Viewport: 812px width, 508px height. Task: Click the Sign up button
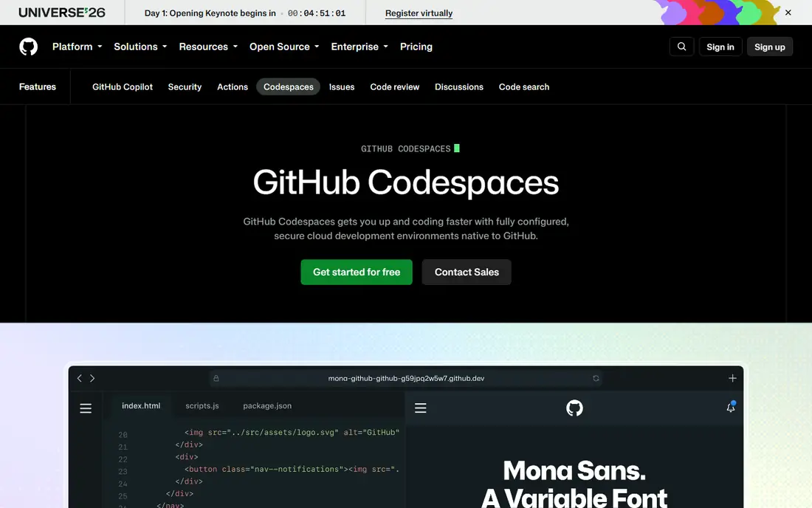coord(769,47)
